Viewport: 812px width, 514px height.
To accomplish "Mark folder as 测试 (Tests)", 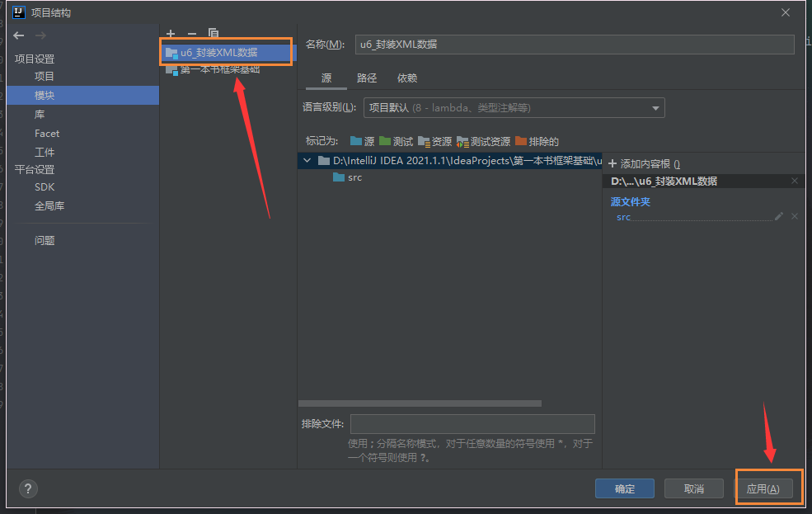I will point(397,141).
